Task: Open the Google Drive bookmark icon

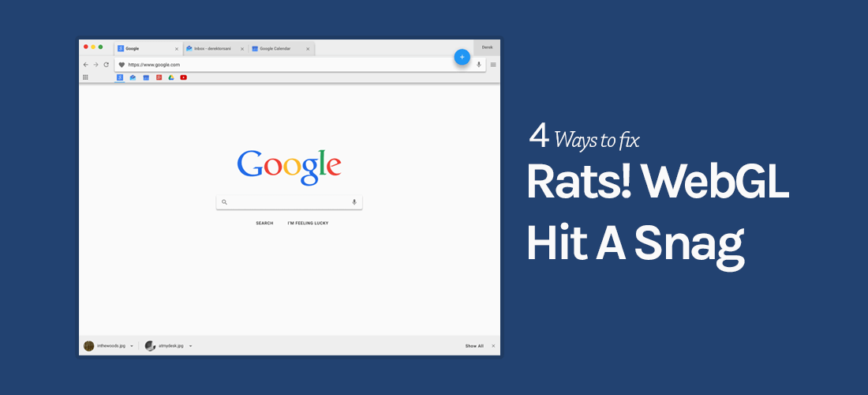Action: click(171, 77)
